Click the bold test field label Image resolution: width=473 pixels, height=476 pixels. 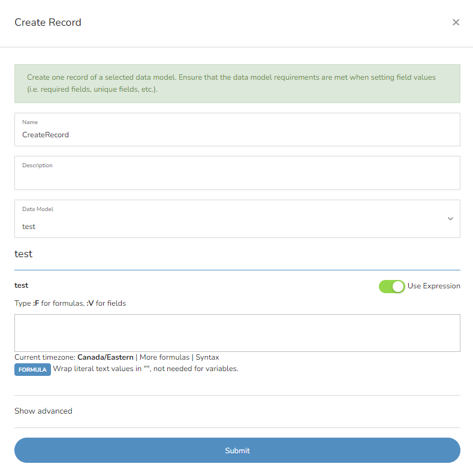(x=21, y=285)
